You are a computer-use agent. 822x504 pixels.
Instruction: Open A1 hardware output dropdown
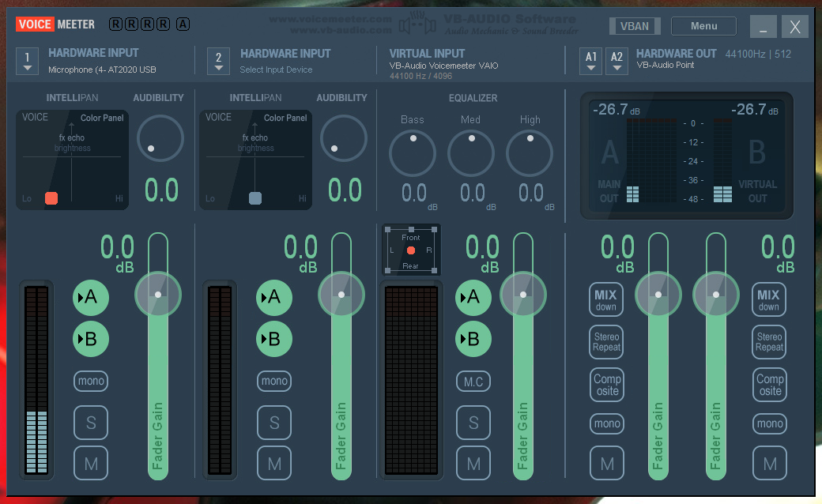coord(591,62)
